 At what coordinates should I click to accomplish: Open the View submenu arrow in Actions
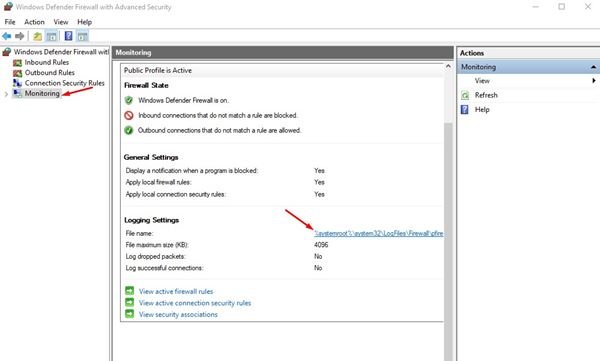[594, 81]
